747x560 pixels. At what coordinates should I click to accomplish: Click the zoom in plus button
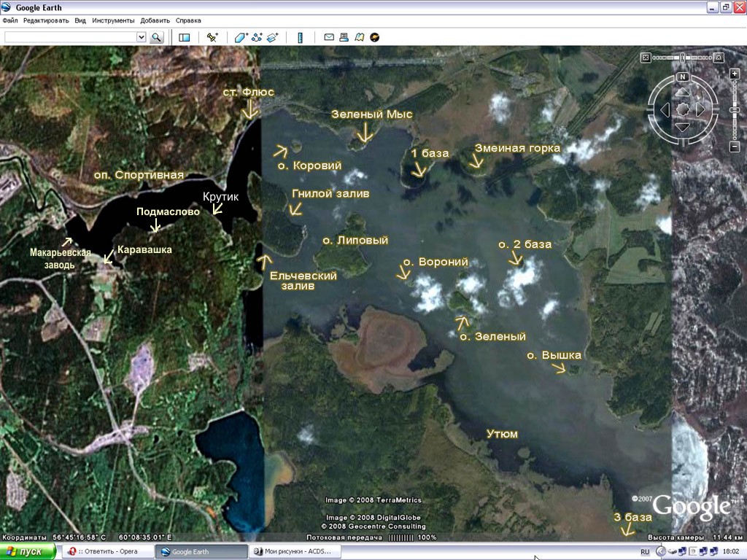734,74
